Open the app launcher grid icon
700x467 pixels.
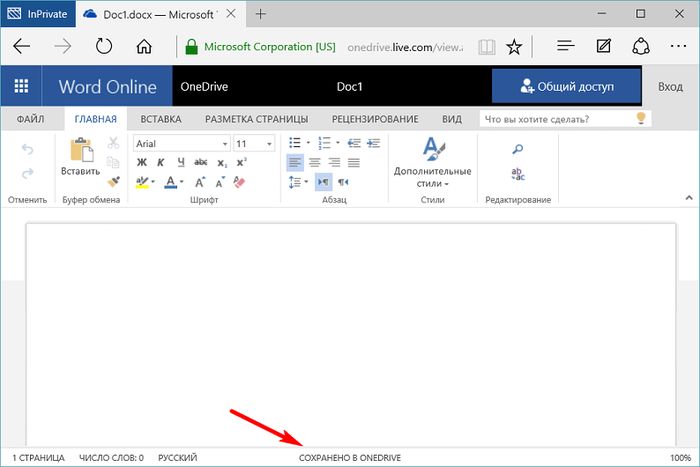tap(21, 86)
